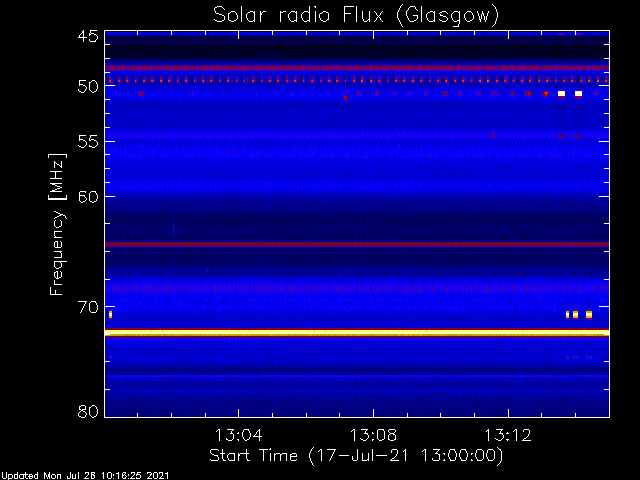
Task: Click the dark red band near 64 MHz
Action: pos(357,244)
